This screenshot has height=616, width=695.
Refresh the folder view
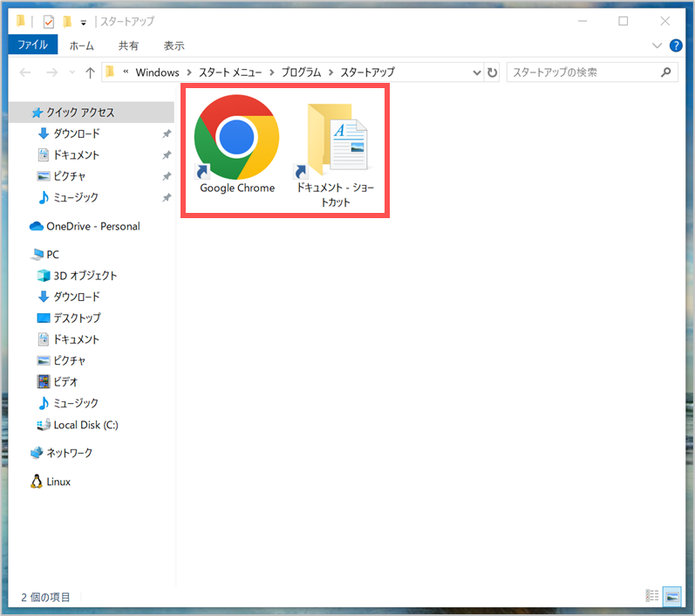[x=492, y=72]
